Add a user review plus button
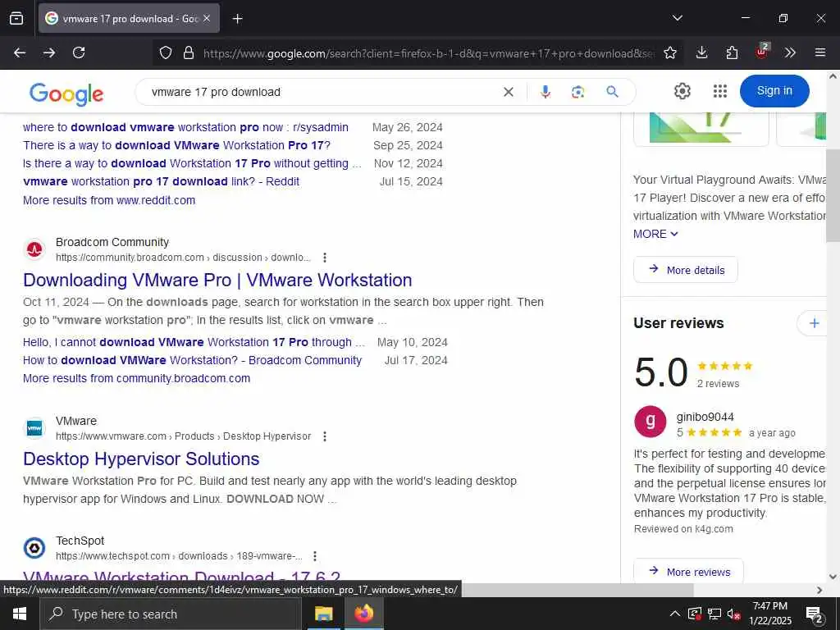Viewport: 840px width, 630px height. [814, 323]
